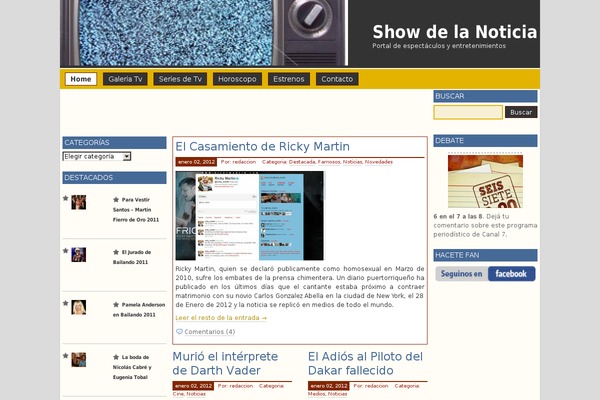Viewport: 600px width, 400px height.
Task: Go to Series de Tv section
Action: [x=180, y=79]
